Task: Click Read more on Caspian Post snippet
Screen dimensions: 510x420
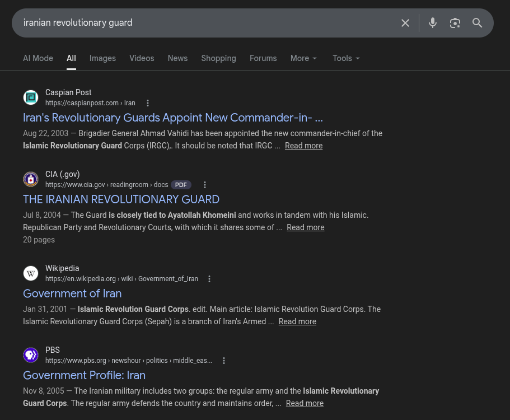Action: click(x=304, y=146)
